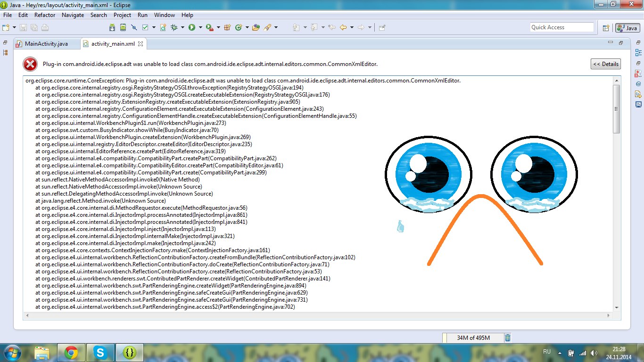
Task: Click the java.lang.reflect.Method.invoke stack trace line
Action: tap(100, 201)
